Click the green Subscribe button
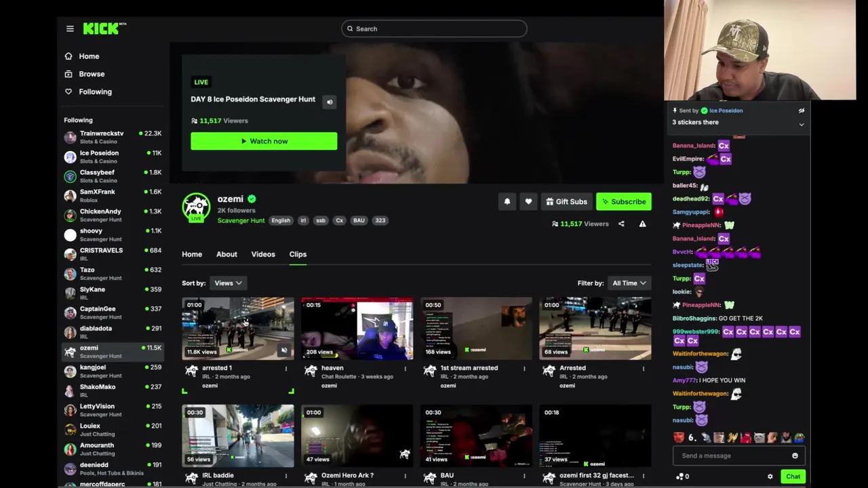 623,201
